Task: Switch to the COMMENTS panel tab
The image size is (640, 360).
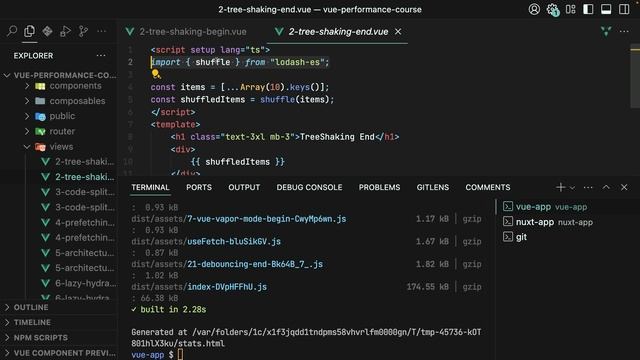Action: point(488,187)
